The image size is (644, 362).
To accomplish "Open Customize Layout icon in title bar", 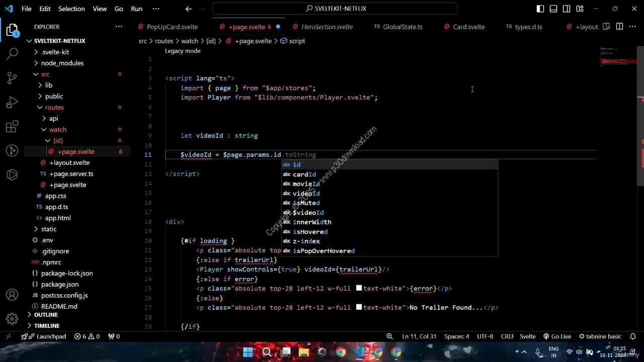I will click(580, 9).
